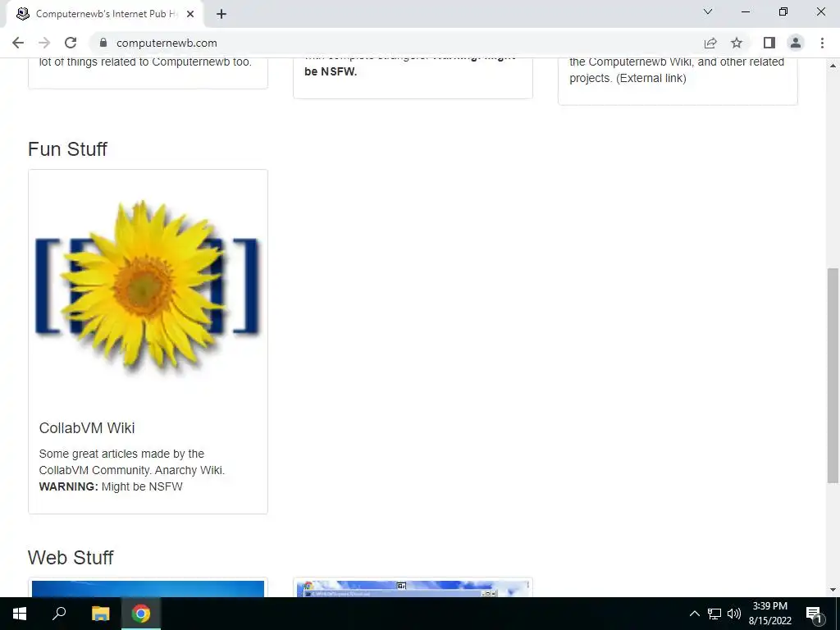Click the 'be NSFW.' bold warning text

point(331,71)
